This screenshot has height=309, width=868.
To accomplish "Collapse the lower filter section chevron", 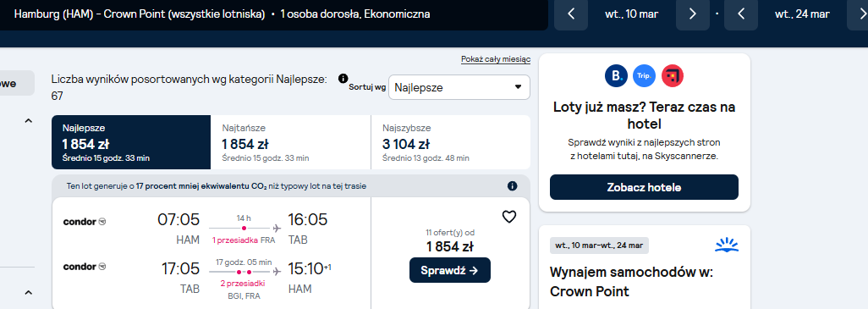I will pyautogui.click(x=29, y=292).
